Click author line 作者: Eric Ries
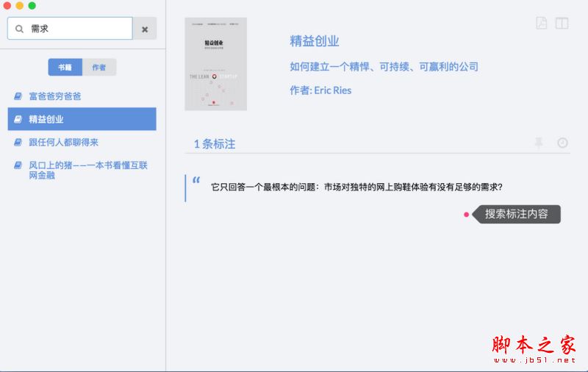Viewport: 588px width, 372px height. point(320,90)
